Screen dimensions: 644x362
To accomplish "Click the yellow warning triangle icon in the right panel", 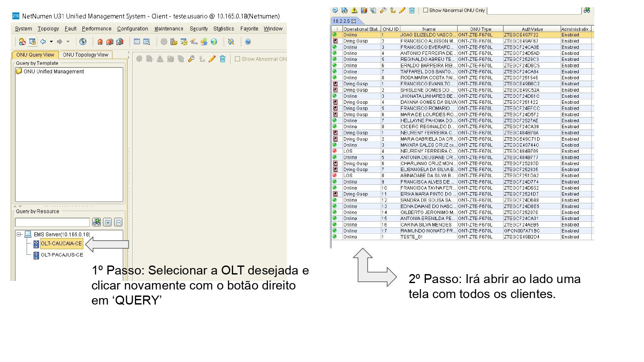I will (354, 10).
